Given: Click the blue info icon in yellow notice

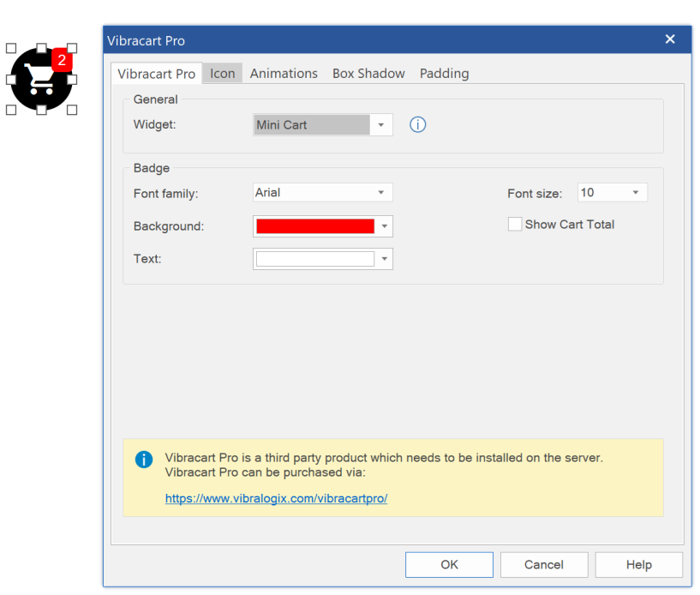Looking at the screenshot, I should click(x=144, y=460).
